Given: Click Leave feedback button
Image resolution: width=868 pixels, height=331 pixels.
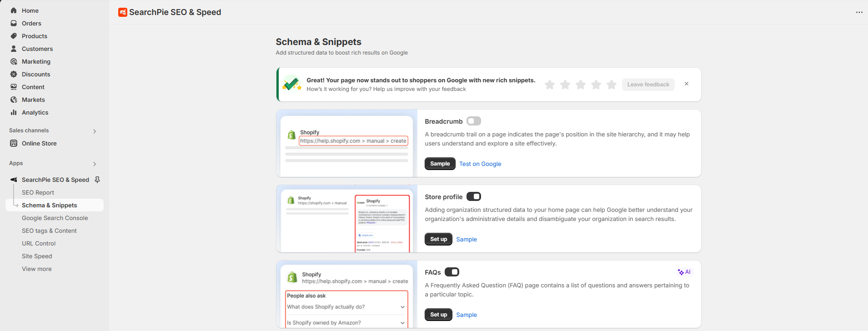Looking at the screenshot, I should click(x=648, y=85).
